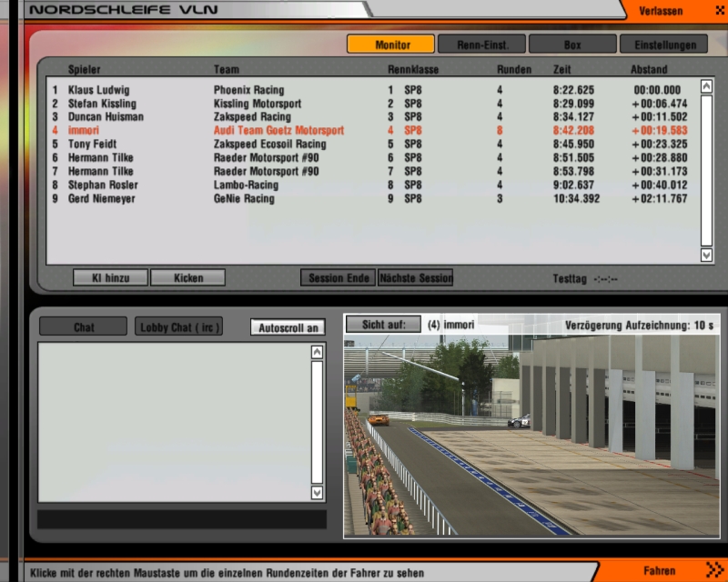
Task: Click the double chevron next to Fahren
Action: click(711, 570)
